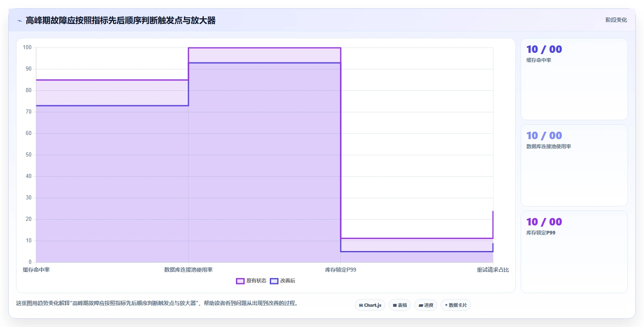Click the 数据库连接池使用率 x-axis label
Screen dimensions: 644x327
point(189,270)
